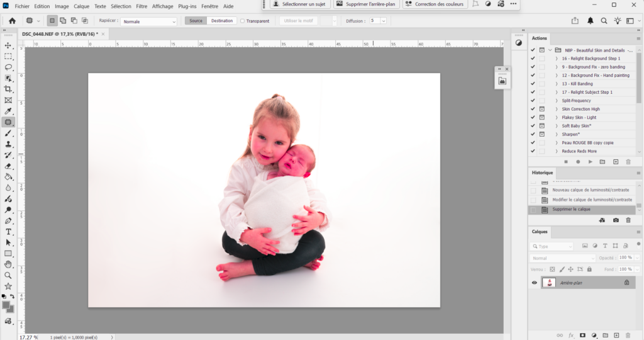Hide the Arrière-plan layer with eye icon

[535, 283]
